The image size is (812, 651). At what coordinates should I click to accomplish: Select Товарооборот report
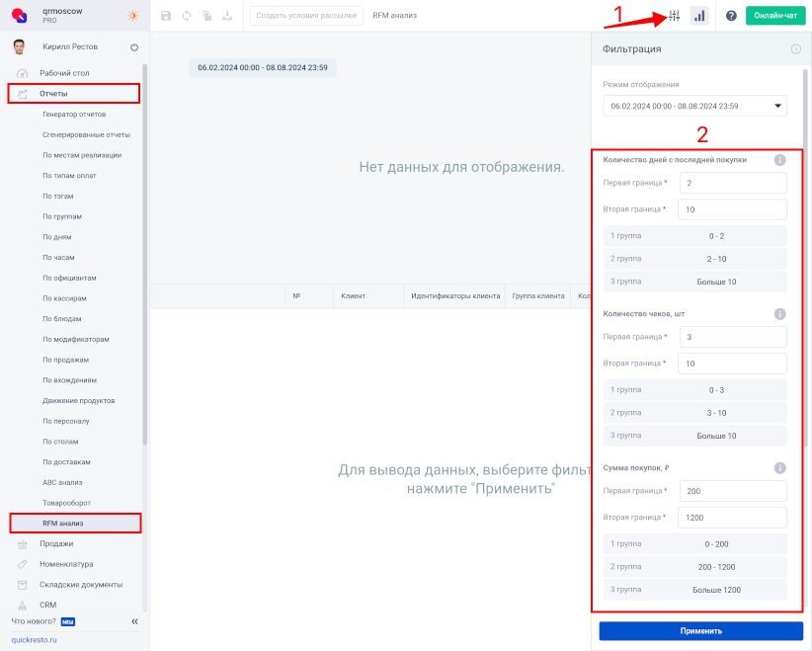pyautogui.click(x=67, y=503)
